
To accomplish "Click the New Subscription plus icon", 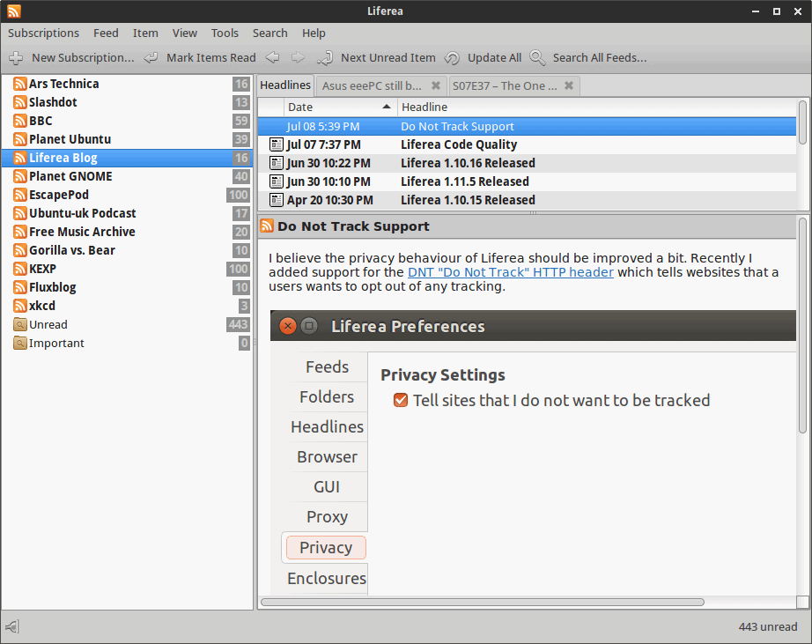I will [x=16, y=58].
